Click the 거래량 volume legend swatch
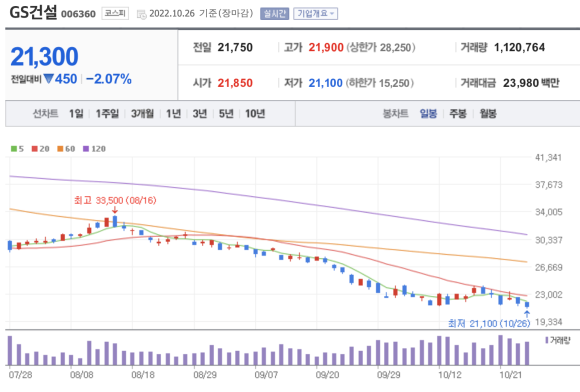Screen dimensions: 580x392 [547, 340]
